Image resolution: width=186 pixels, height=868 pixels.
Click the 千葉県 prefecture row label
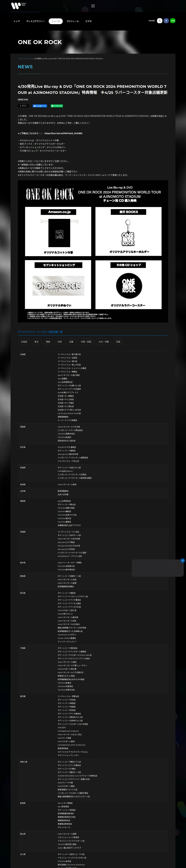(x=23, y=648)
